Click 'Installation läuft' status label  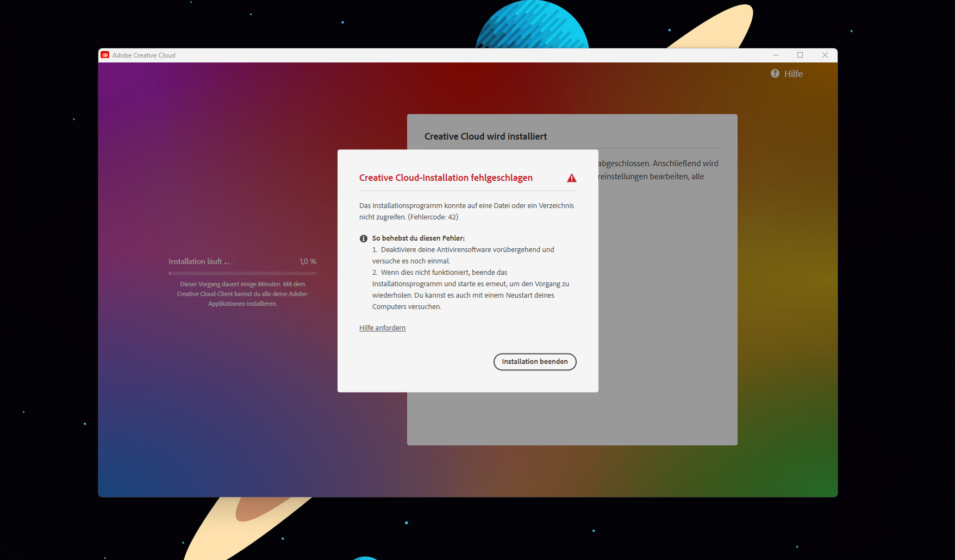coord(195,261)
